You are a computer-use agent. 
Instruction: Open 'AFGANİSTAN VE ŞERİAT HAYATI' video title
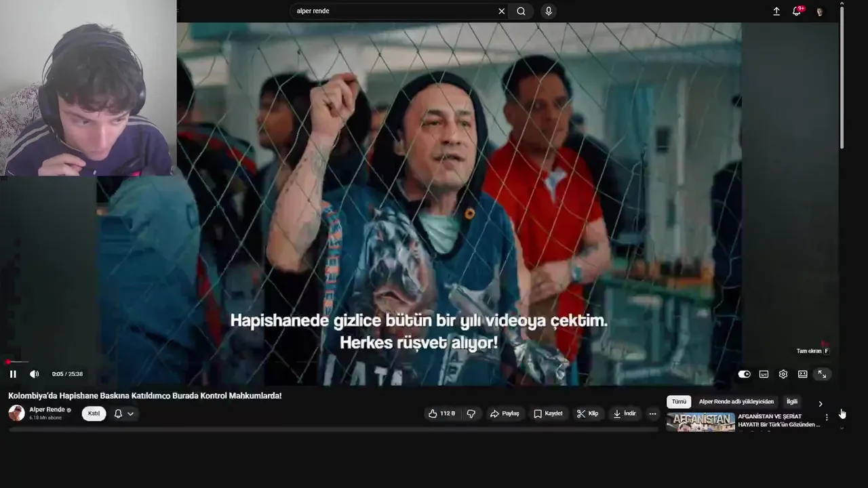[x=779, y=420]
